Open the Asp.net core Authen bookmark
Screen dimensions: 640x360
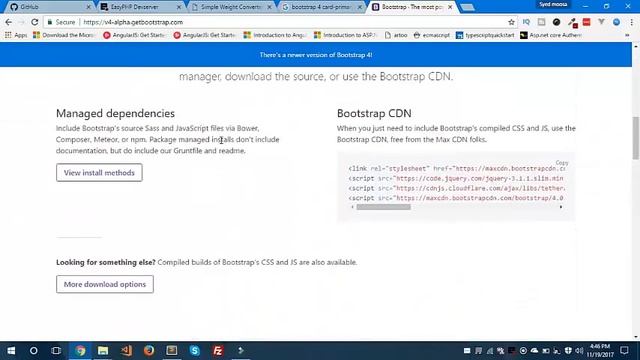pos(551,35)
